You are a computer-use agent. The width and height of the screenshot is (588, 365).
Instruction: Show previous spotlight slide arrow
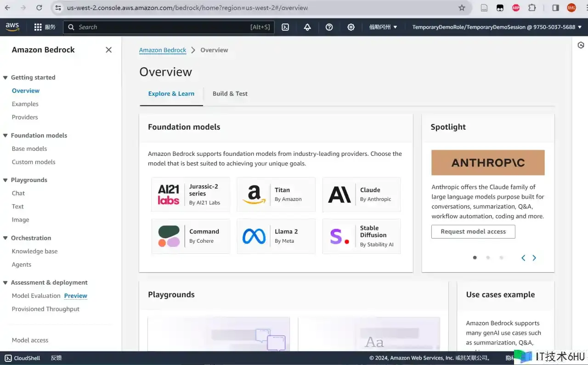coord(523,258)
